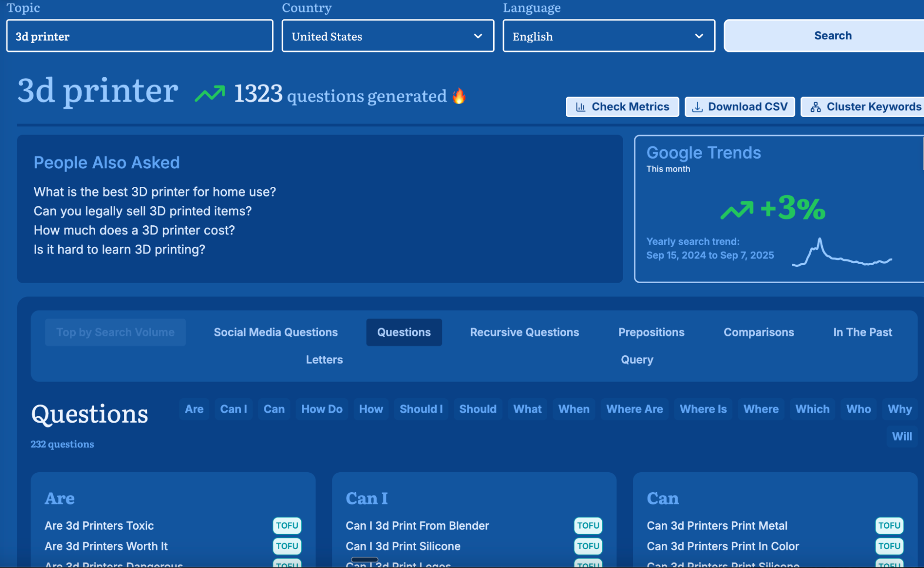Jump to the Can I question filter

pos(233,409)
